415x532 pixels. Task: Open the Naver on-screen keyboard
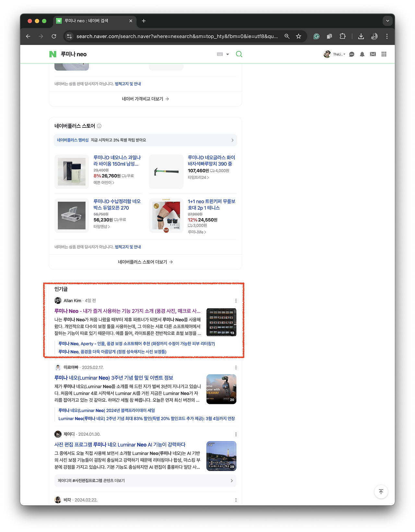click(220, 54)
